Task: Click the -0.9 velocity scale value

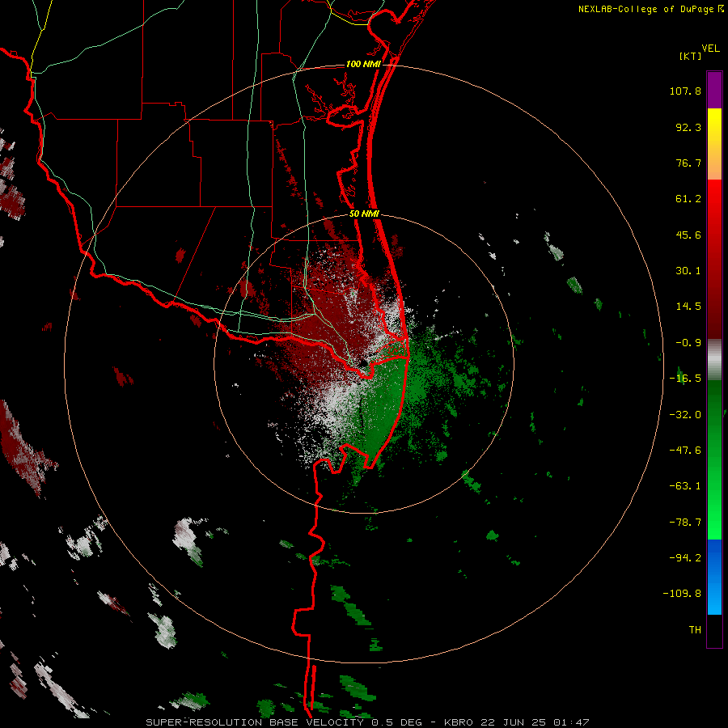Action: 688,343
